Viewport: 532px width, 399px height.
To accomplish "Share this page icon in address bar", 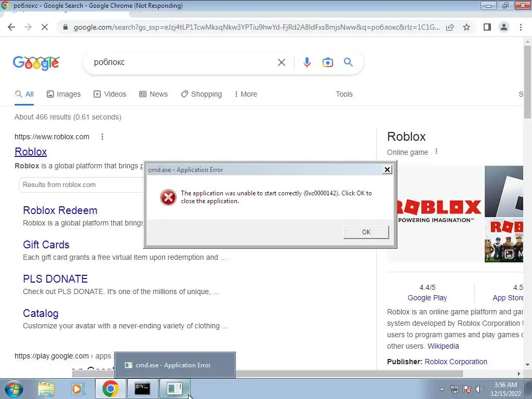I will (450, 27).
